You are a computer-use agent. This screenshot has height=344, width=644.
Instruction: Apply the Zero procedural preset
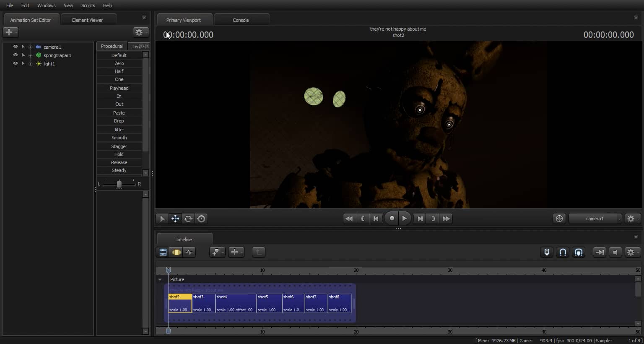click(x=119, y=63)
